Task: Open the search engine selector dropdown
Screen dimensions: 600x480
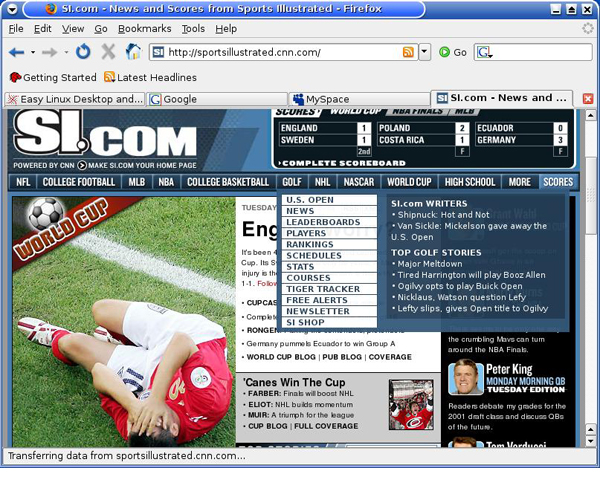Action: (484, 52)
